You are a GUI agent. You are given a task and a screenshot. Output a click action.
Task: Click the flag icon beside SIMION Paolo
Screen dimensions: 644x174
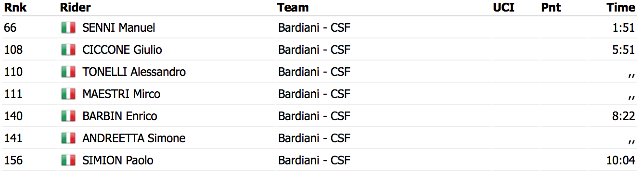(68, 161)
